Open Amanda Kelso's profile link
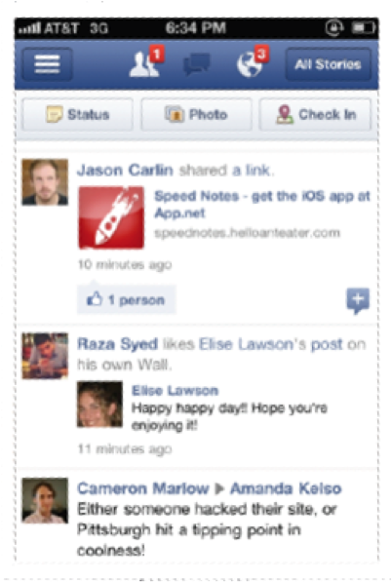 286,488
